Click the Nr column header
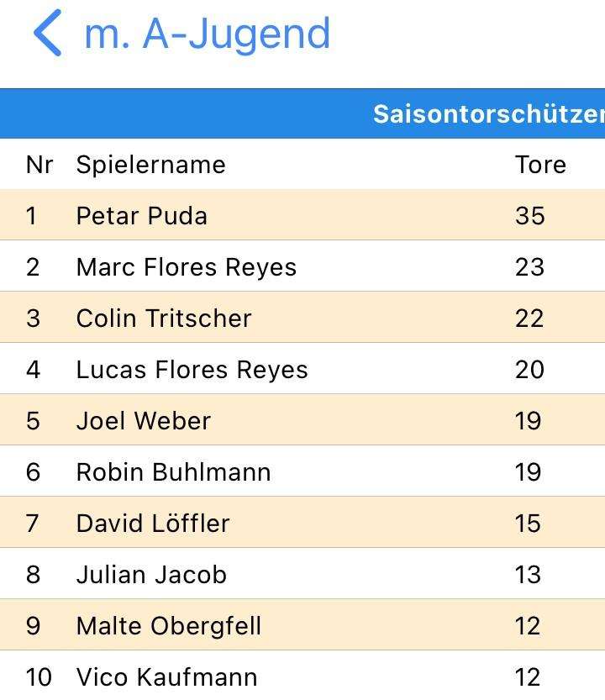Image resolution: width=605 pixels, height=700 pixels. [39, 165]
